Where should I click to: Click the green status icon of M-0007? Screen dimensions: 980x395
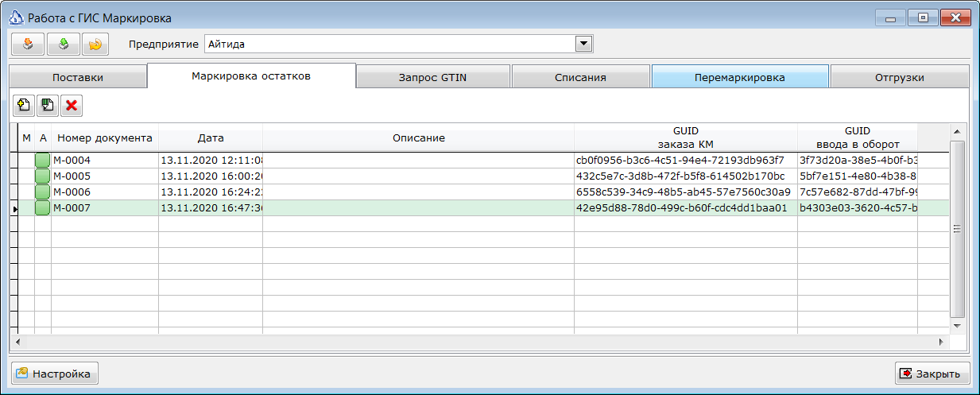(42, 208)
